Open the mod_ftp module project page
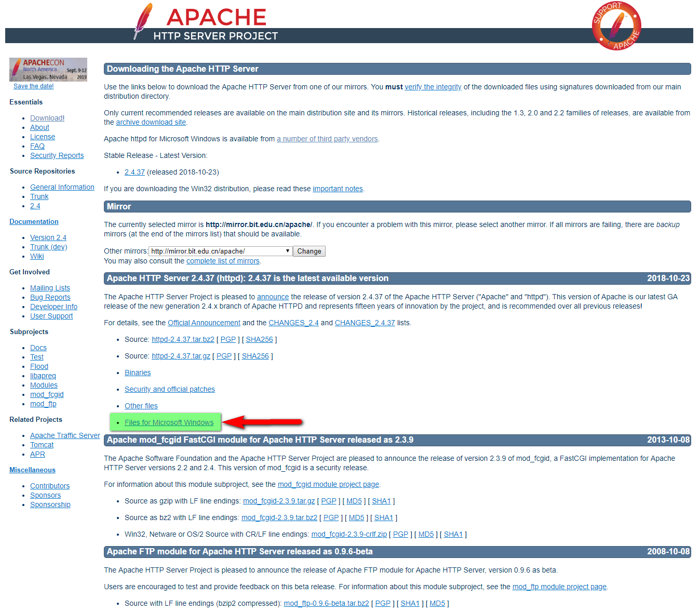Image resolution: width=700 pixels, height=611 pixels. (x=559, y=587)
